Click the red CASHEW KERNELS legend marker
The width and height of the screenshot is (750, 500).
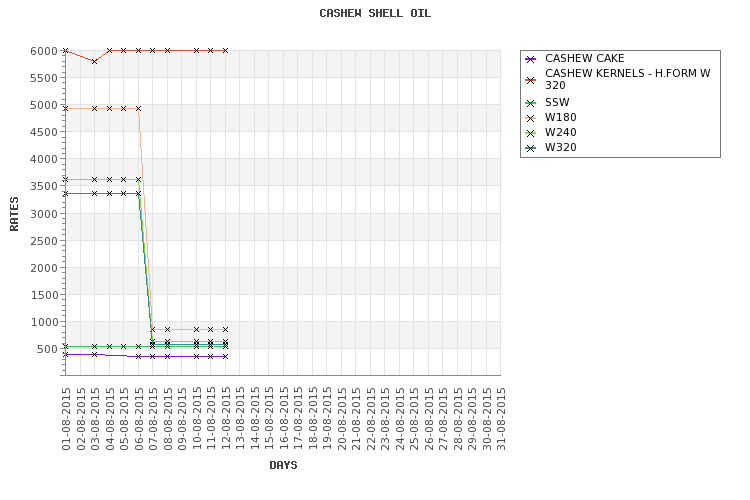(530, 80)
